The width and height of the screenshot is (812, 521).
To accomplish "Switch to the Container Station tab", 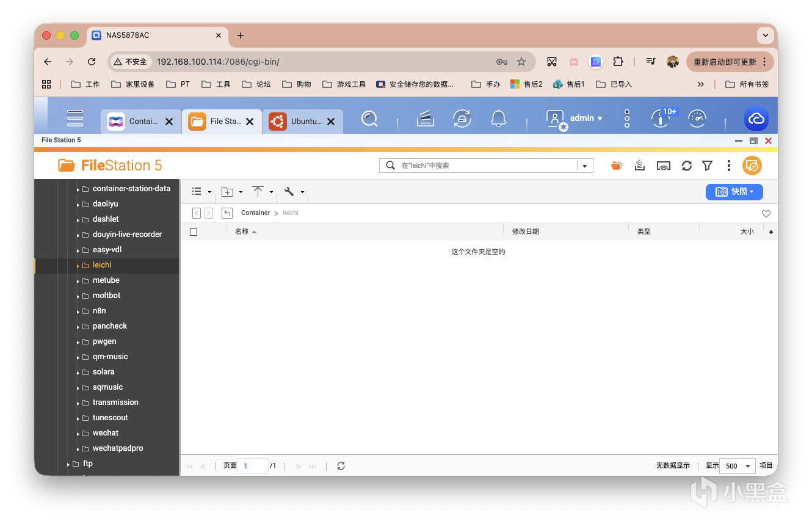I will point(140,122).
